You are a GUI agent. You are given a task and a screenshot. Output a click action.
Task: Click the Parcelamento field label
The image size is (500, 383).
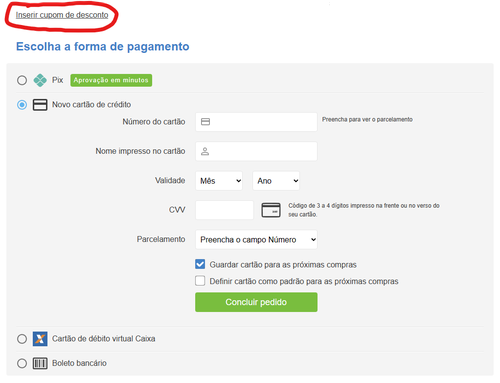click(161, 239)
